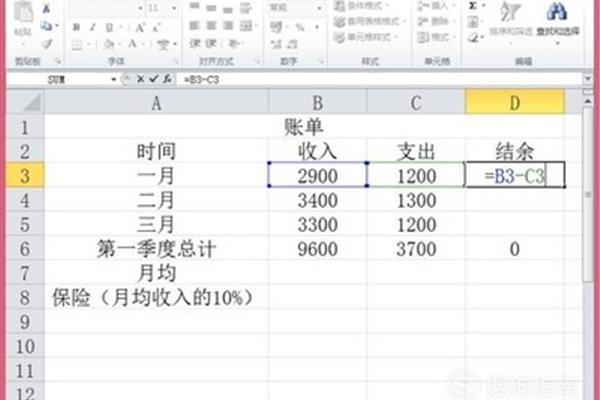This screenshot has height=400, width=600.
Task: Click the Paste clipboard icon
Action: pos(24,11)
